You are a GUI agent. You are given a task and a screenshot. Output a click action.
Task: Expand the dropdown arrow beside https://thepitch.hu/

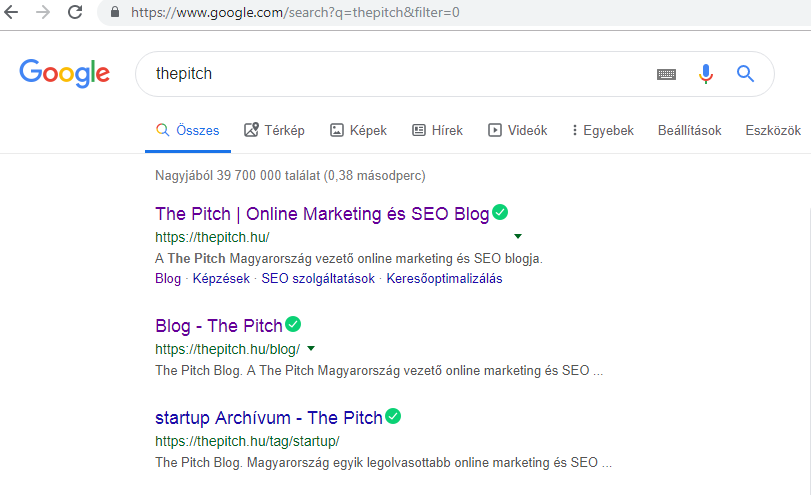[518, 236]
